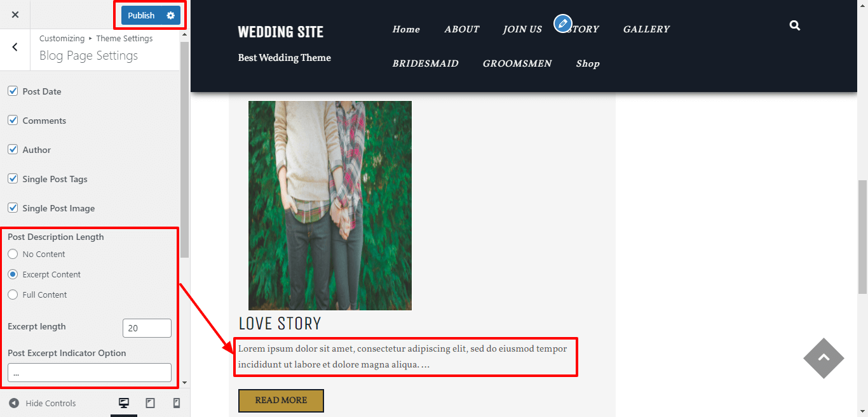Select the Full Content radio option
Screen dimensions: 868x417
click(x=13, y=295)
